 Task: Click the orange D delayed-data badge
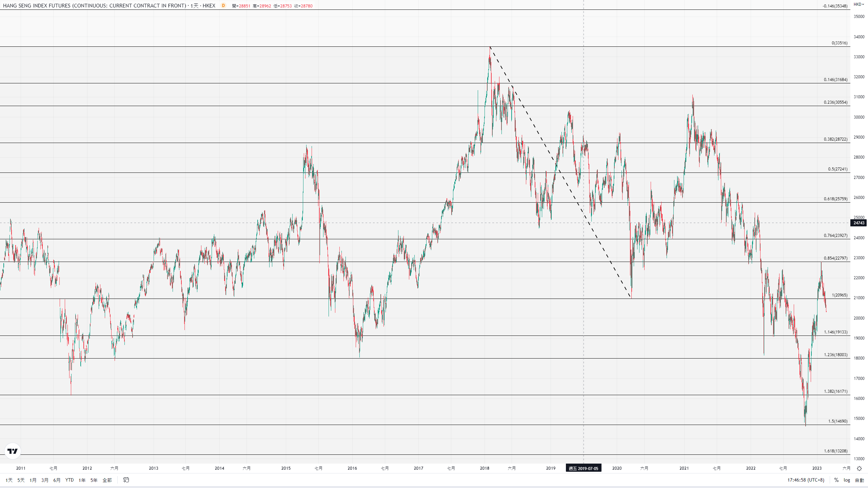click(223, 5)
